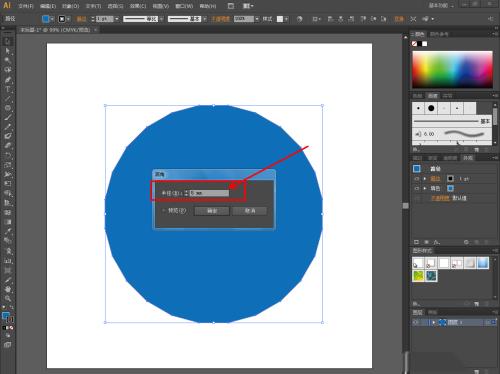Open the Help menu
The image size is (500, 374).
point(208,6)
